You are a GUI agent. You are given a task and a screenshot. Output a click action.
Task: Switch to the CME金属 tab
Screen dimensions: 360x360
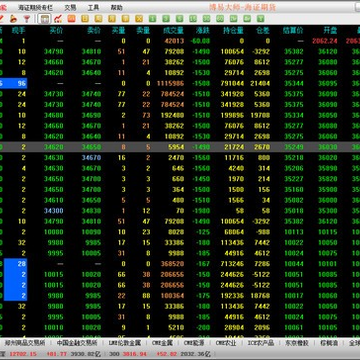163,343
